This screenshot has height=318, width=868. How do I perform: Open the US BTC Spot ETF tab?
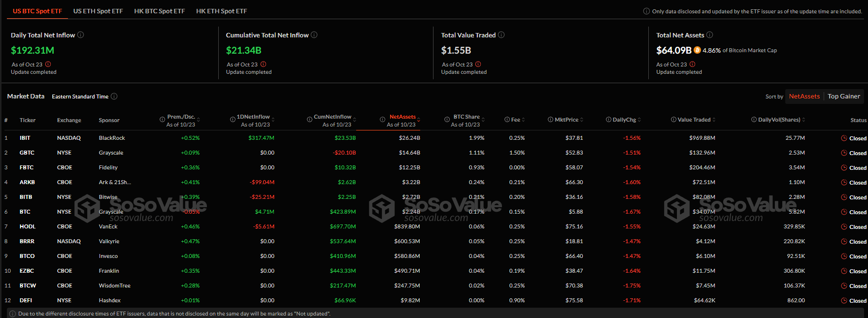click(x=37, y=11)
